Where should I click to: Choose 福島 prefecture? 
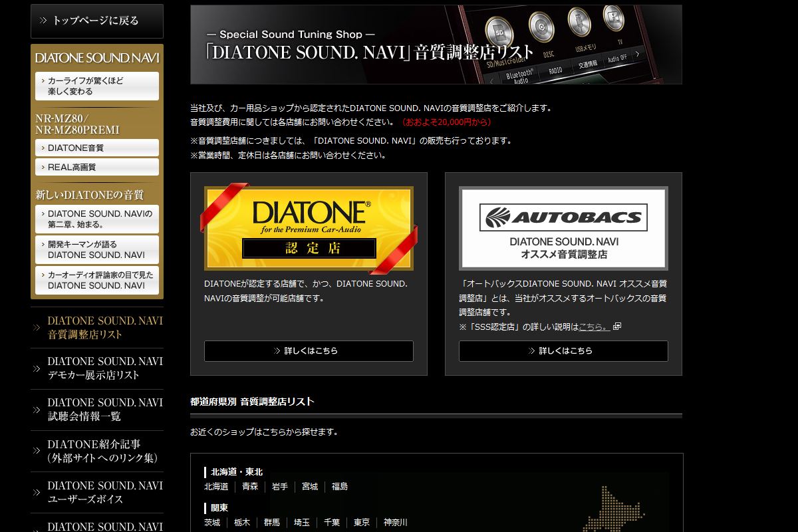tap(340, 487)
